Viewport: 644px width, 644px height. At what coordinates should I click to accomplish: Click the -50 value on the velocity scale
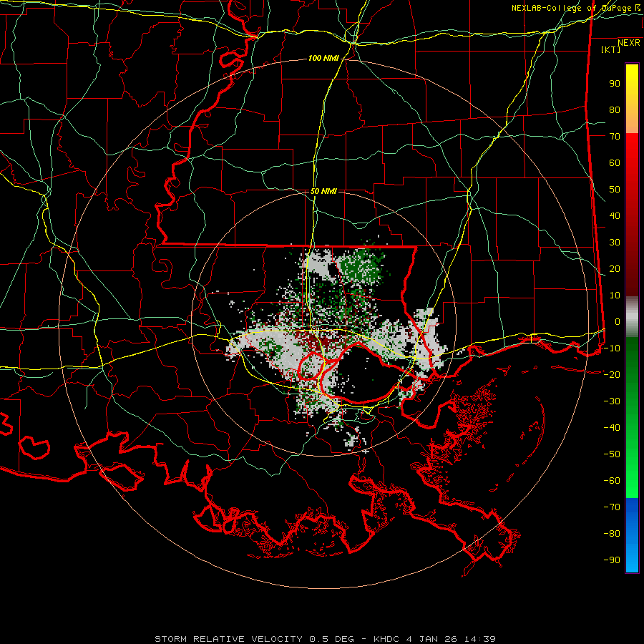(612, 454)
